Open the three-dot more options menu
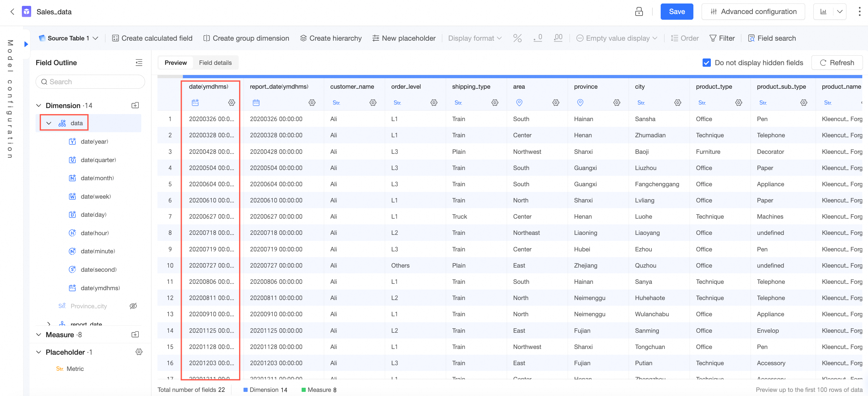868x396 pixels. 859,12
